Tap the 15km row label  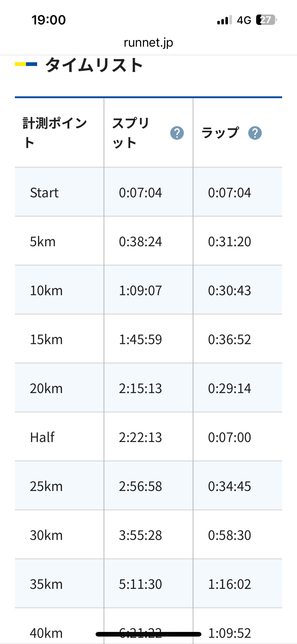[x=46, y=340]
